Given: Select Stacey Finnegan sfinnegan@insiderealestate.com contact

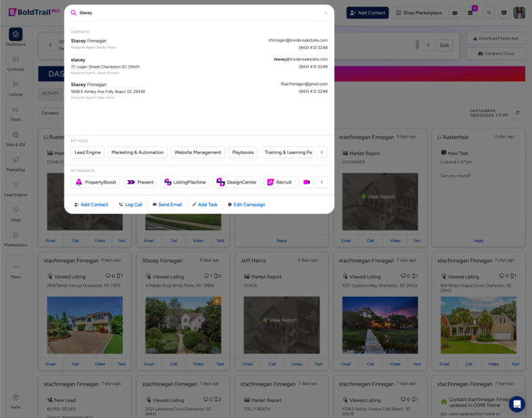Looking at the screenshot, I should pos(199,44).
